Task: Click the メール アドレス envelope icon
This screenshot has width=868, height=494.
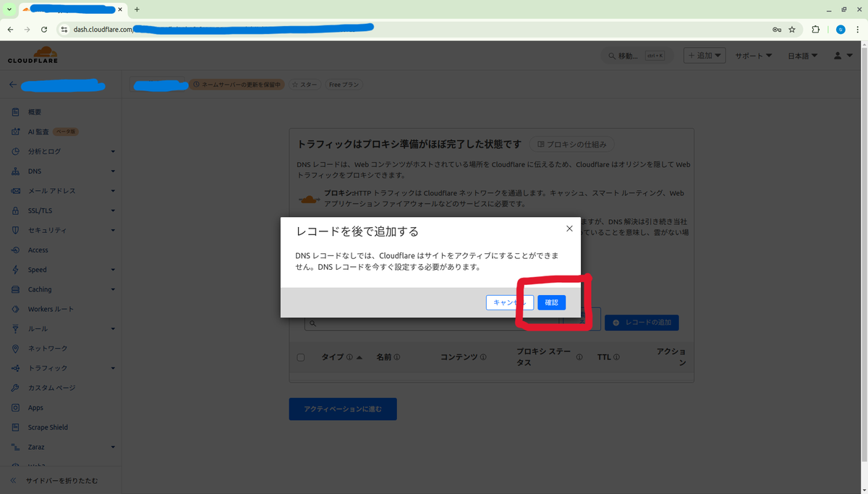Action: (x=15, y=191)
